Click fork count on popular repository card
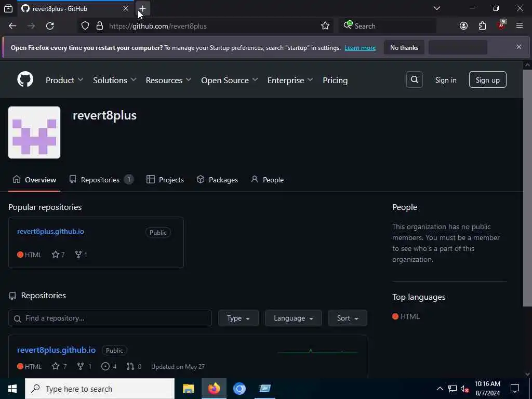Viewport: 532px width, 399px height. click(x=81, y=255)
